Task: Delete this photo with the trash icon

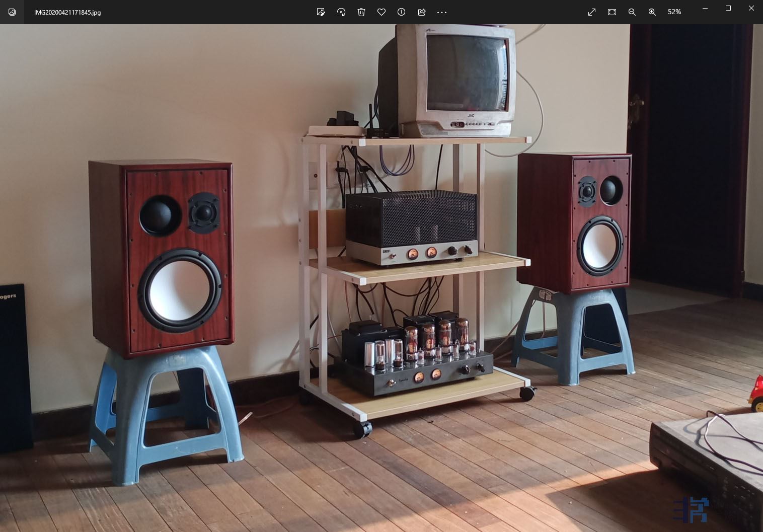Action: coord(361,12)
